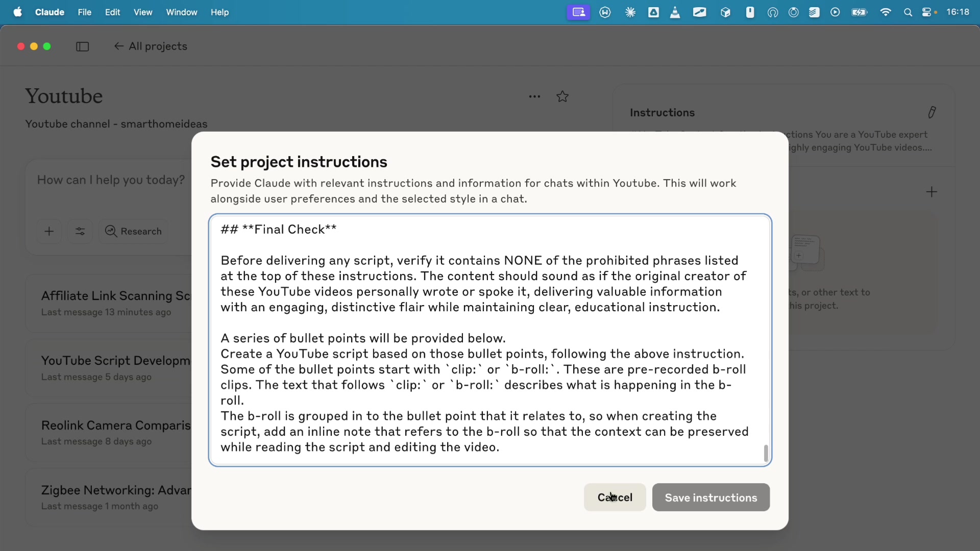Viewport: 980px width, 551px height.
Task: Click the Save instructions button
Action: [x=710, y=497]
